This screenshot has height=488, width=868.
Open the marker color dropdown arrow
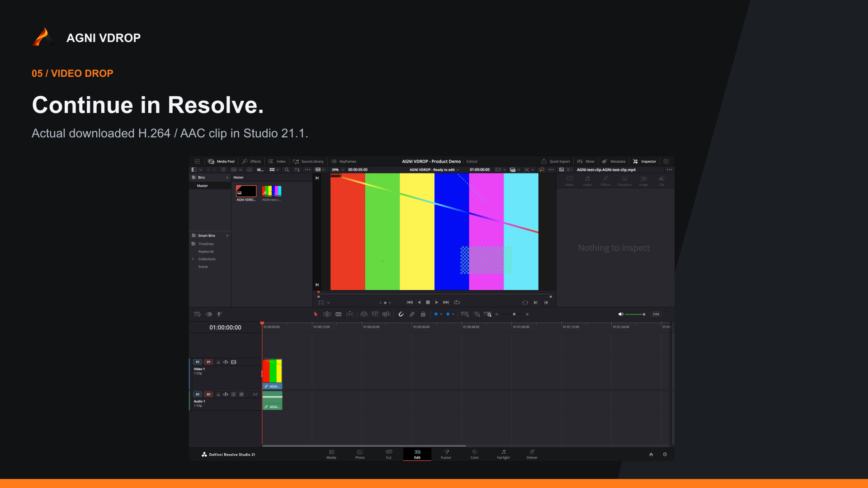453,314
